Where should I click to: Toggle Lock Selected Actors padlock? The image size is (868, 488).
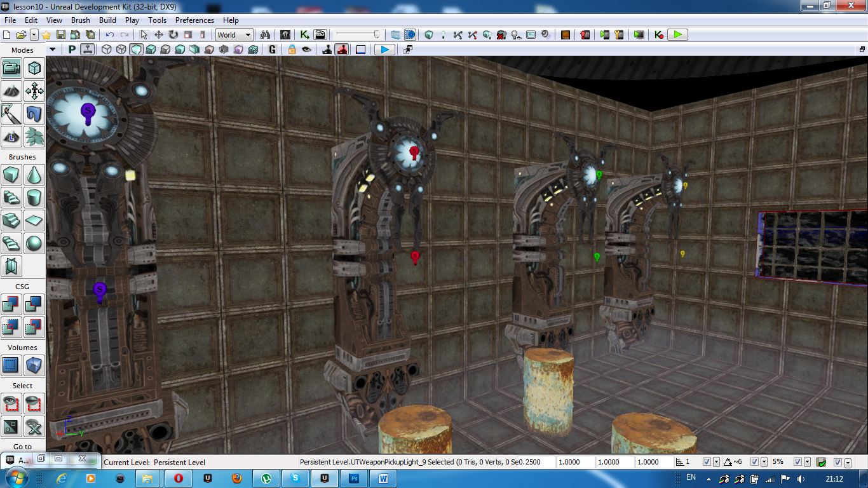(292, 50)
